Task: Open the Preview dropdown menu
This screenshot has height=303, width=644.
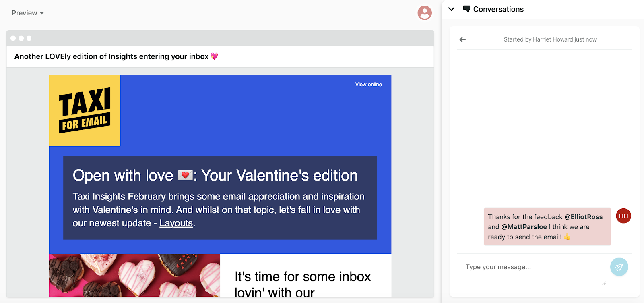Action: [x=27, y=13]
